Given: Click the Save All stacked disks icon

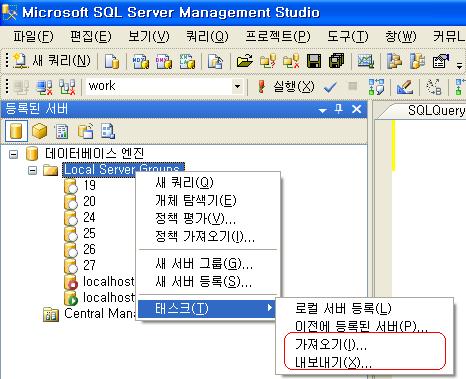Looking at the screenshot, I should click(337, 61).
